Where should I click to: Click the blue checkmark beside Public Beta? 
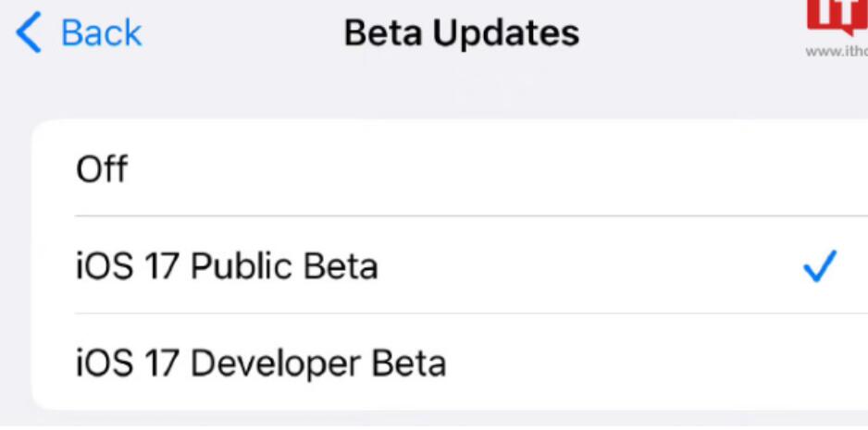(x=819, y=265)
